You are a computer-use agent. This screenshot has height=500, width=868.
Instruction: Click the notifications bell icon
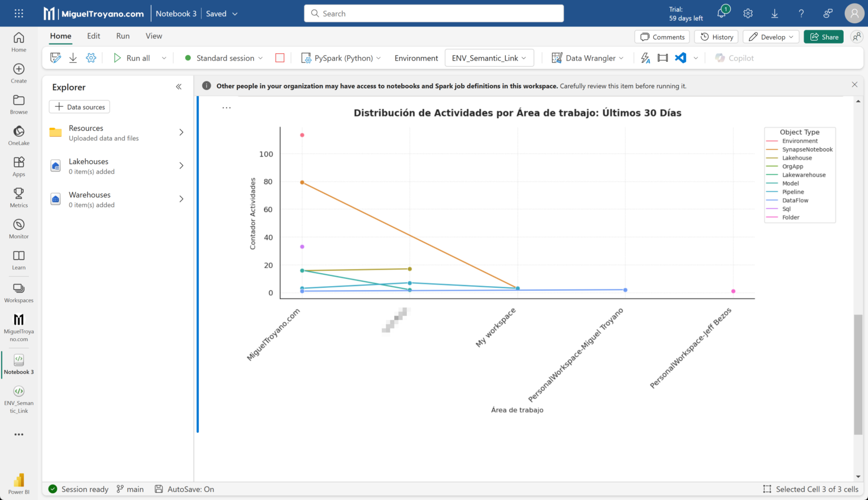coord(722,14)
